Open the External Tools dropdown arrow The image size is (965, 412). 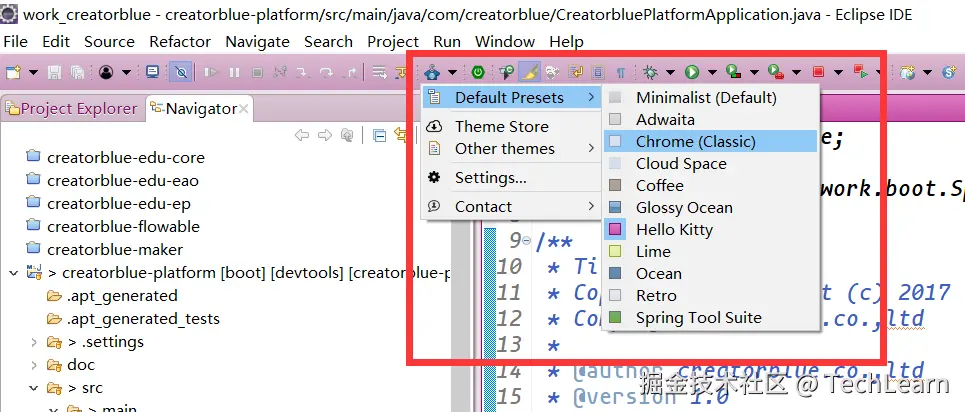[x=796, y=73]
